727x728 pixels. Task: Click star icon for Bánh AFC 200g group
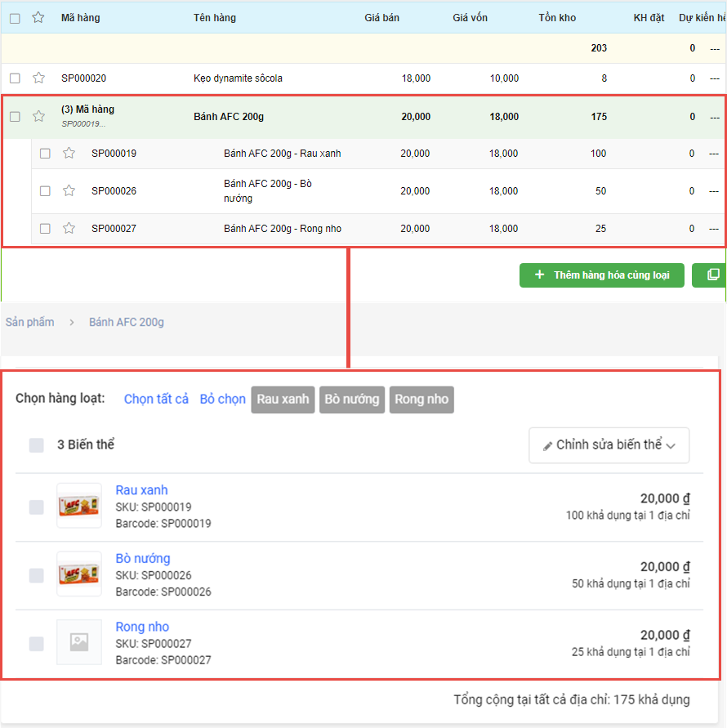[38, 117]
